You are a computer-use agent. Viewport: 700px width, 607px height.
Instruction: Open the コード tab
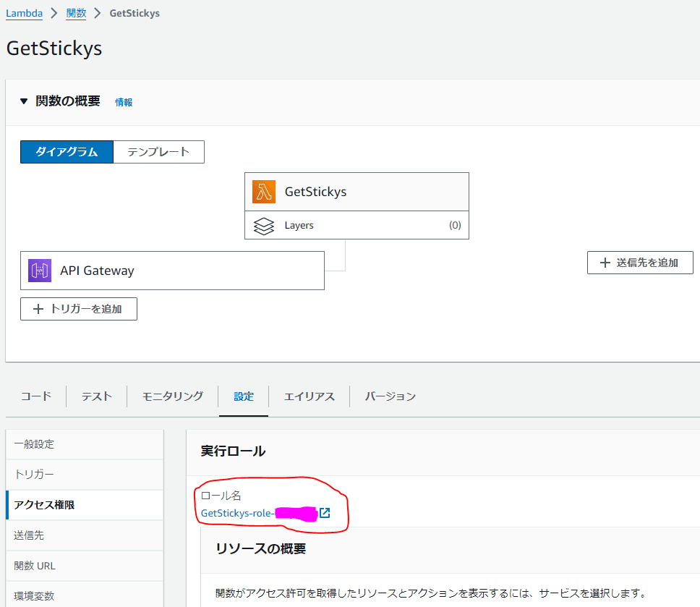(x=35, y=396)
